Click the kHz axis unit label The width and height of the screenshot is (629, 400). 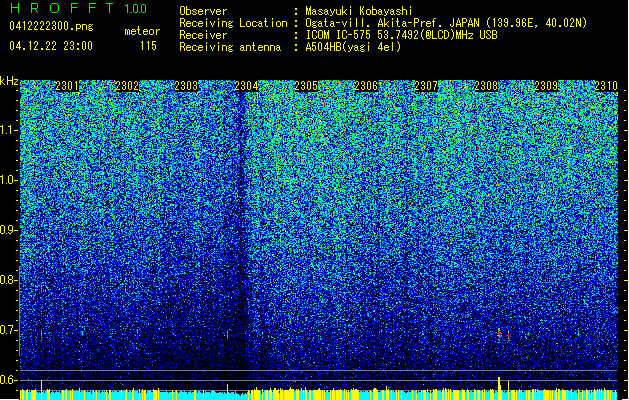[x=9, y=81]
